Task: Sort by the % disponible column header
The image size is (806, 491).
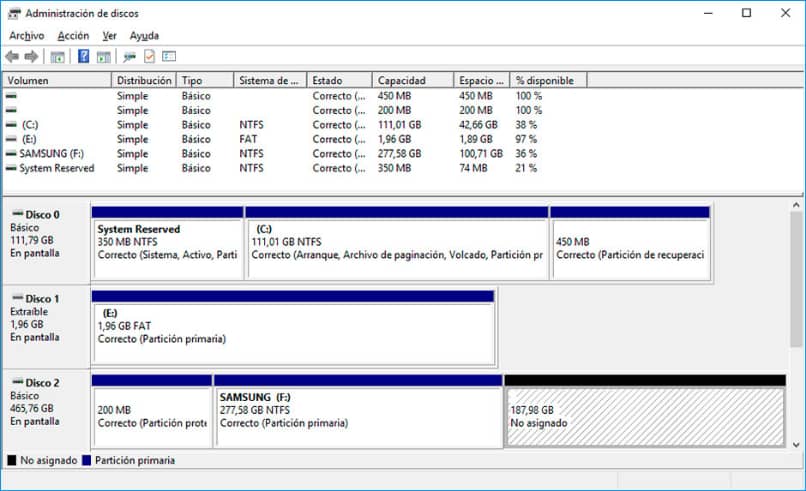Action: (548, 80)
